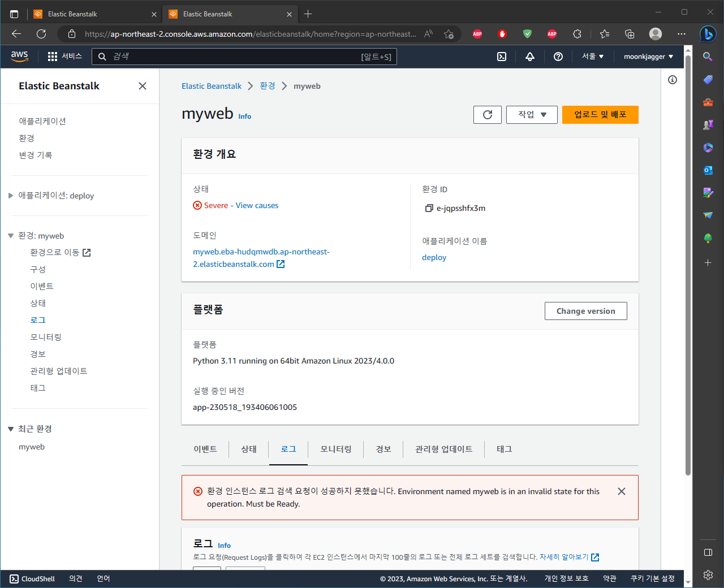Open myweb under 최근 환경
This screenshot has width=724, height=588.
tap(32, 447)
